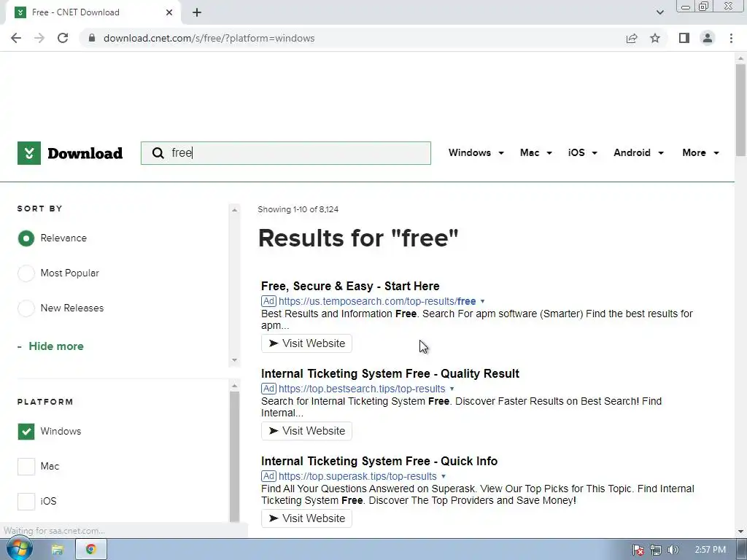Open ad options arrow beside temposearch URL
The height and width of the screenshot is (560, 747).
click(483, 301)
